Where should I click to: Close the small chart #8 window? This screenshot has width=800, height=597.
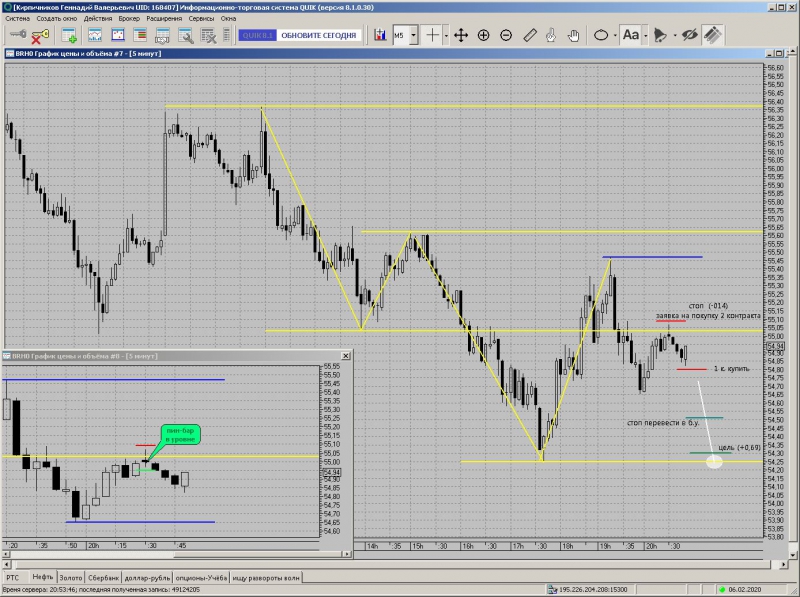coord(345,356)
